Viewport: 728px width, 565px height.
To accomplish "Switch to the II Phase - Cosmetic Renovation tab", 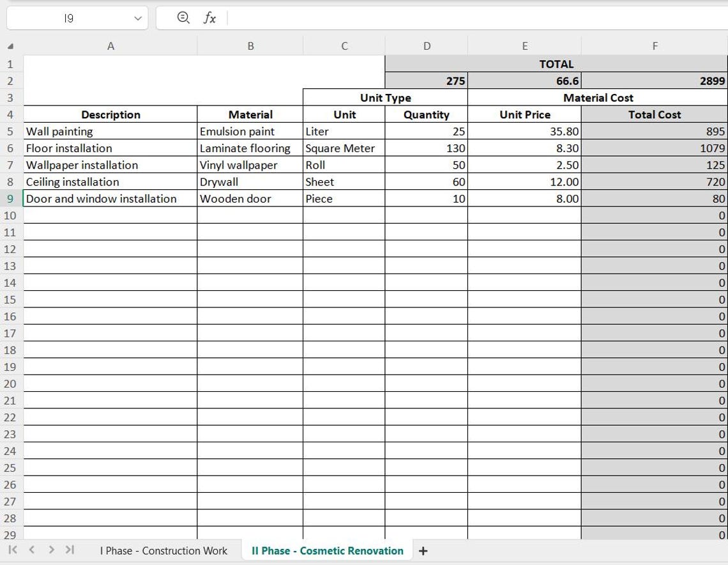I will (326, 550).
